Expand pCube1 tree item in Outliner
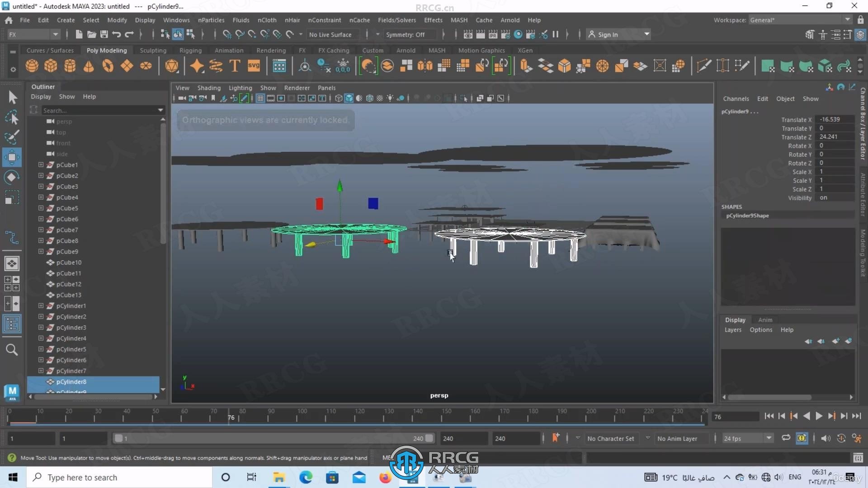The width and height of the screenshot is (868, 488). tap(40, 164)
